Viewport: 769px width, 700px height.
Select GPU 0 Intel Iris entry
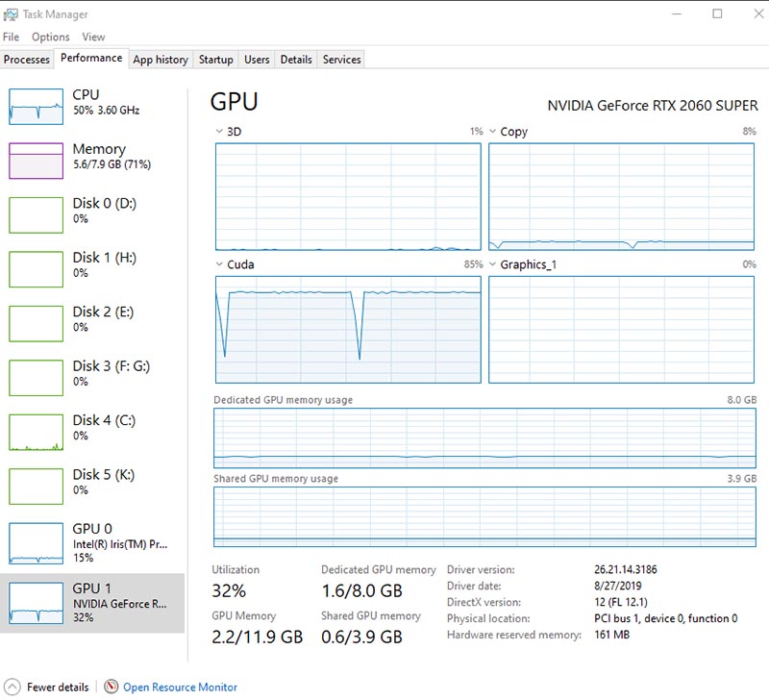(92, 543)
